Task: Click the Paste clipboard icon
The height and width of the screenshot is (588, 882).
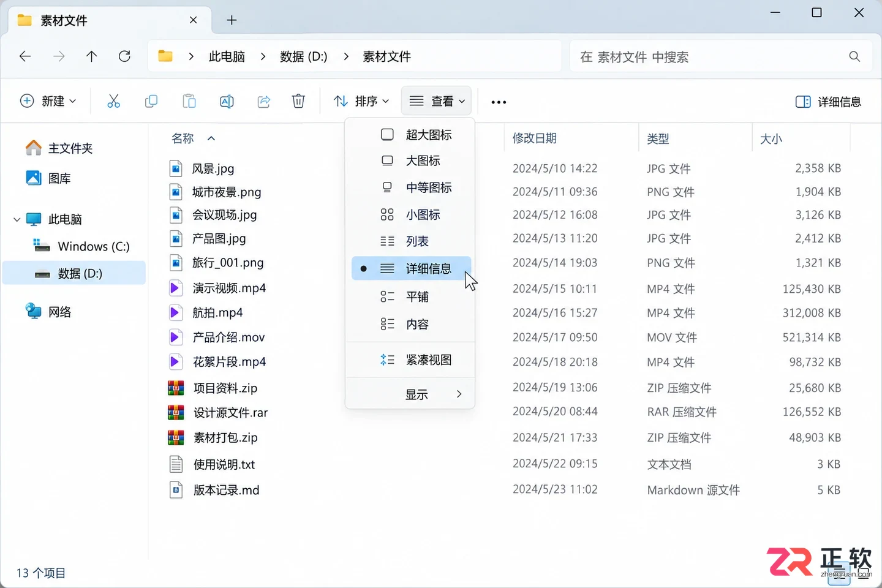Action: coord(189,101)
